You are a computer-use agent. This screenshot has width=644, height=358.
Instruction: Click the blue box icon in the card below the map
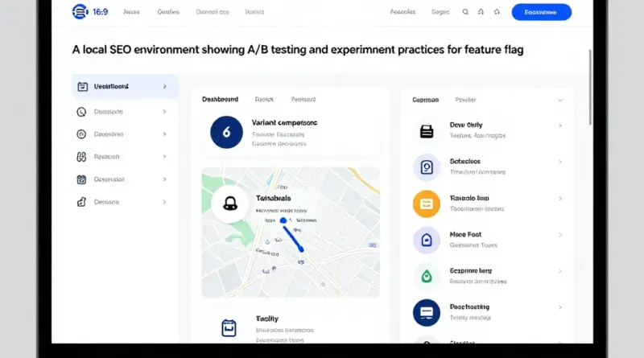click(x=229, y=328)
